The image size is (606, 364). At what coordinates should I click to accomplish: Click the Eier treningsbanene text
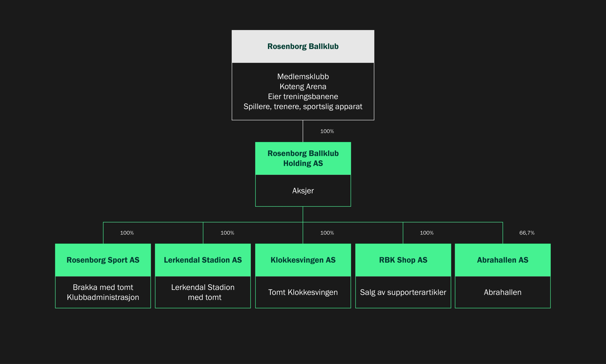303,96
